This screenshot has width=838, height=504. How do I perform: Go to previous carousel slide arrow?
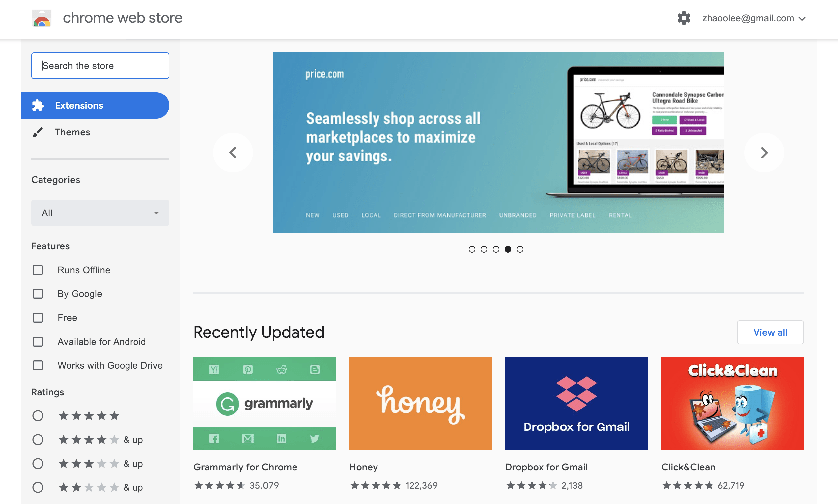[x=233, y=153]
